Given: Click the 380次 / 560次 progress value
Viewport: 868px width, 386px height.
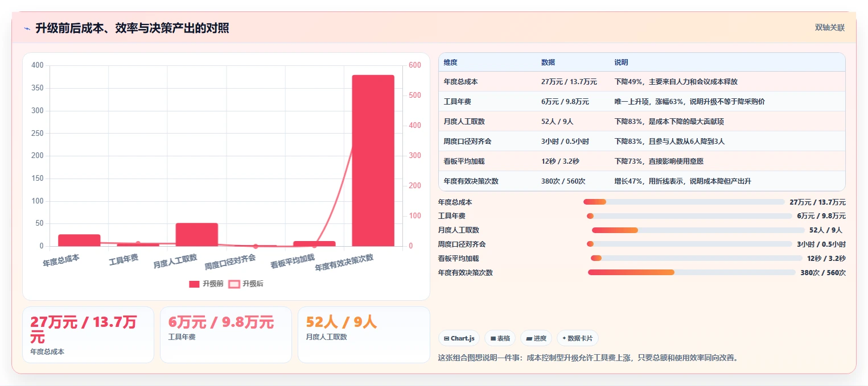Looking at the screenshot, I should pyautogui.click(x=823, y=273).
